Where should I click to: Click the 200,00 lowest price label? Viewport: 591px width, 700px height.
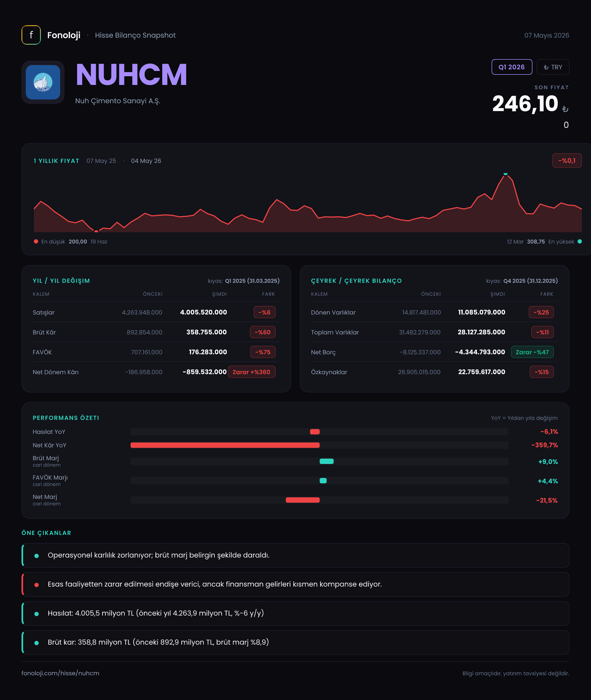click(x=78, y=242)
